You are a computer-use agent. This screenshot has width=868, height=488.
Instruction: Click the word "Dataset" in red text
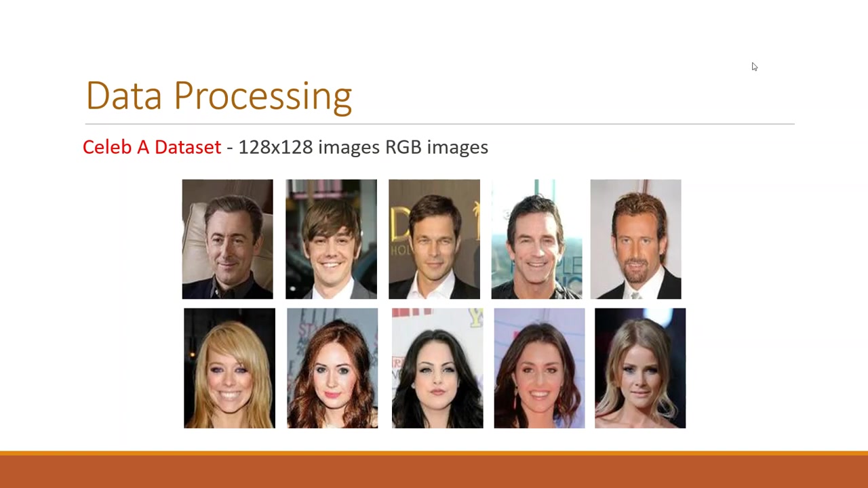[188, 147]
